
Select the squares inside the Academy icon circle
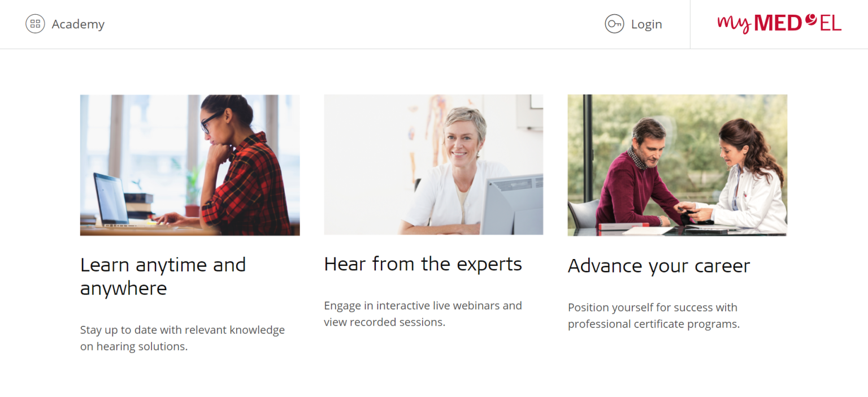[34, 24]
